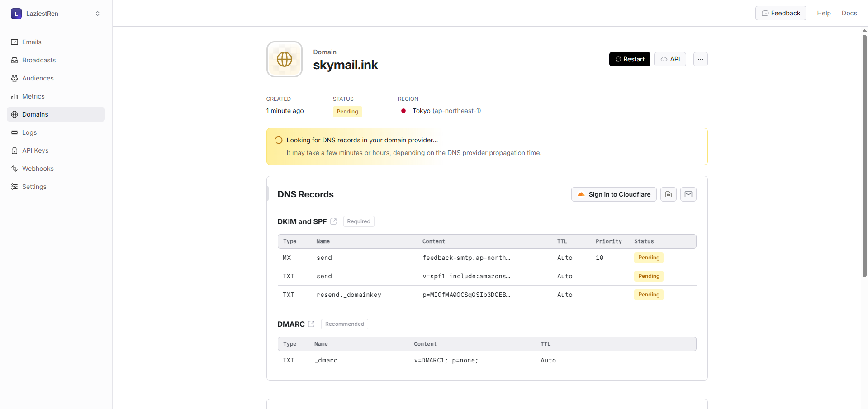Image resolution: width=868 pixels, height=409 pixels.
Task: View the Logs page
Action: [29, 132]
